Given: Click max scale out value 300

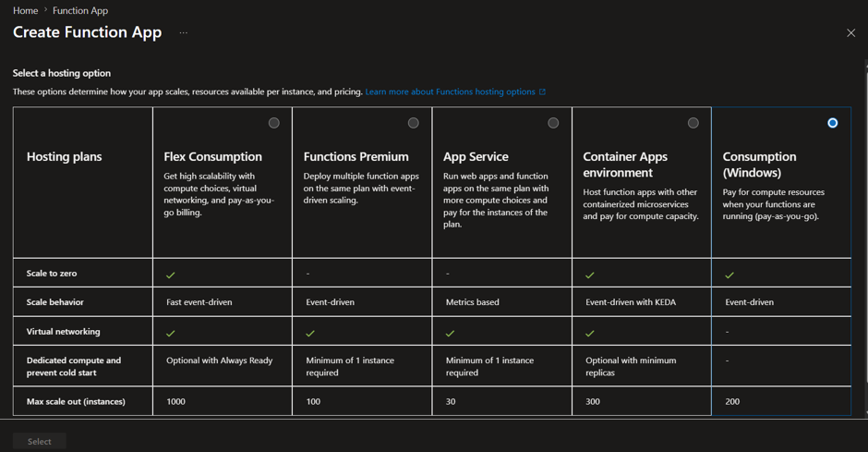Looking at the screenshot, I should coord(593,401).
